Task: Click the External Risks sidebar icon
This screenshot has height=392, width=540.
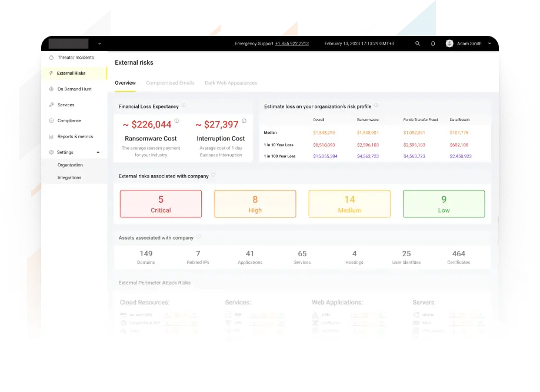Action: 51,73
